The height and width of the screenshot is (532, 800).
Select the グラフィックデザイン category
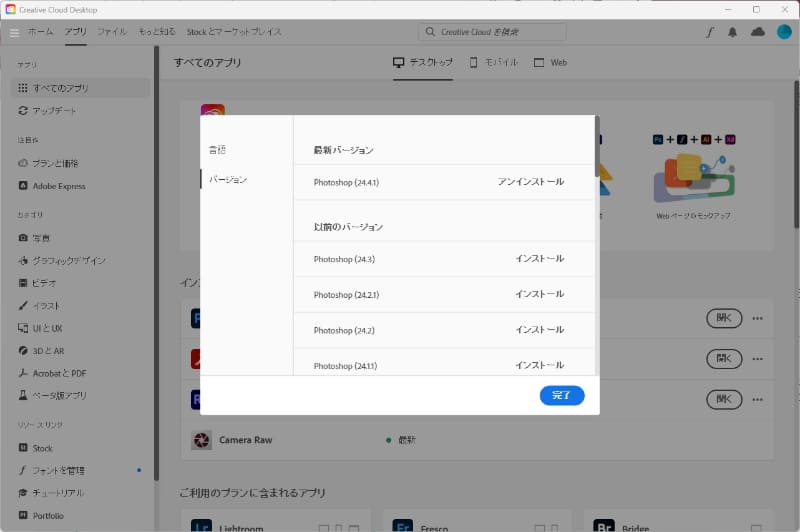[62, 261]
